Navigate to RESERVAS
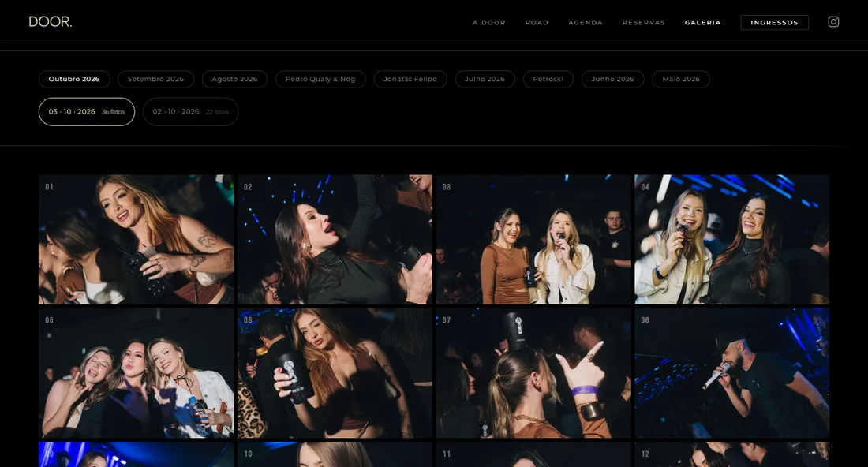The image size is (868, 467). 643,23
